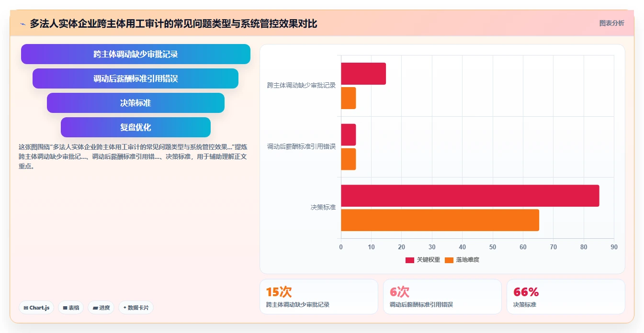Click the orange 落地难度 legend color box
This screenshot has width=644, height=333.
pos(449,260)
